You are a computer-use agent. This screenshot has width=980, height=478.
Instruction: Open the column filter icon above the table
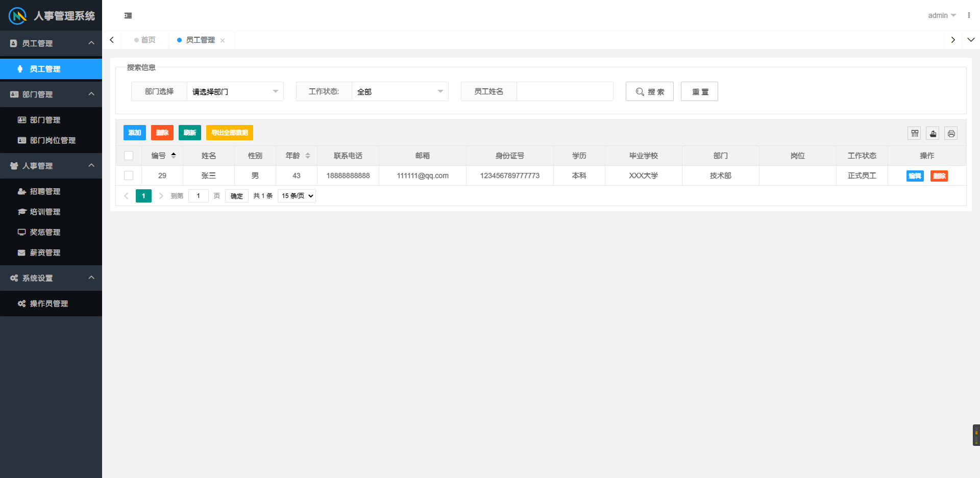click(914, 133)
